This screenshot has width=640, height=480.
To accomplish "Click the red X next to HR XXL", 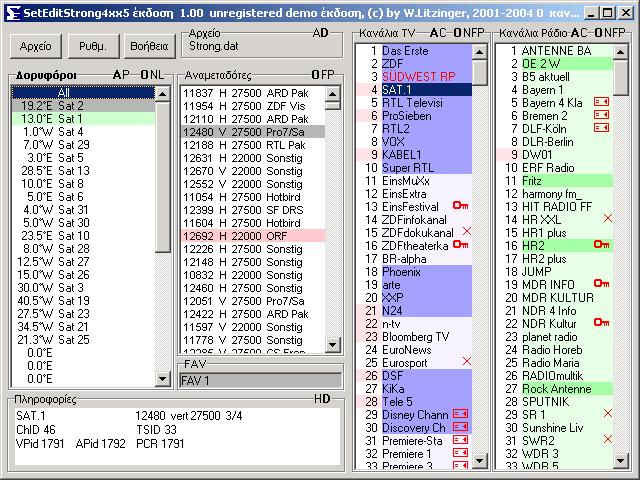I will (608, 218).
